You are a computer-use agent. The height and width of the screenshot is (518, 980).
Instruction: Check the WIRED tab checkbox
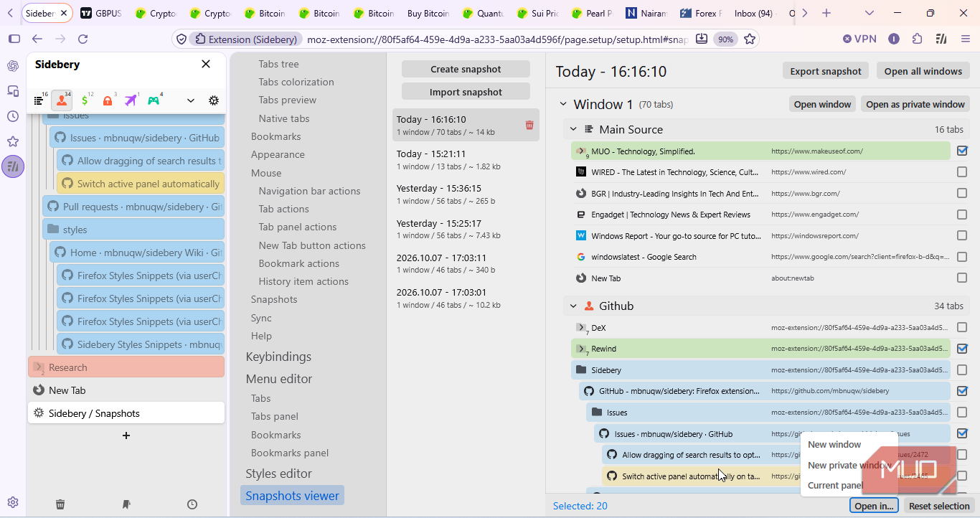pos(962,172)
